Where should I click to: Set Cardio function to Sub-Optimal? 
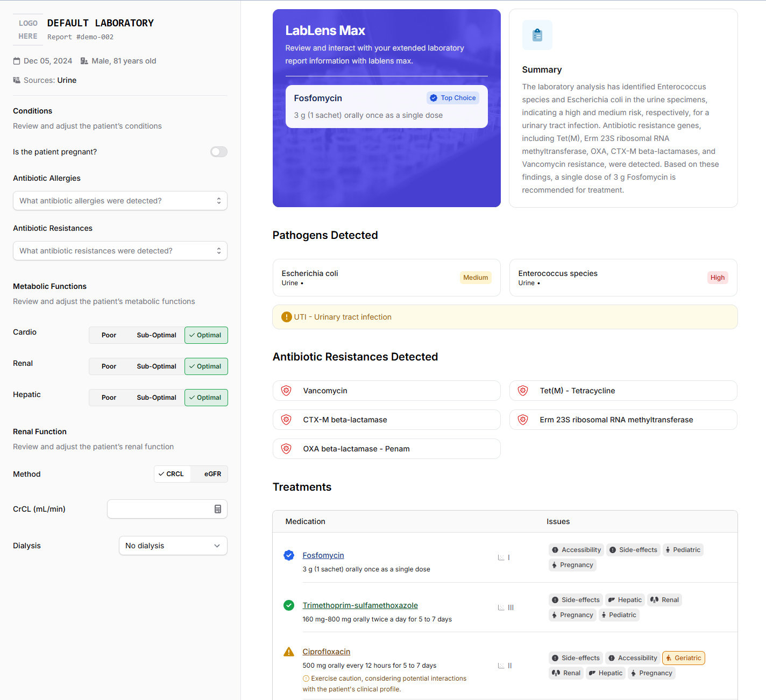tap(157, 335)
